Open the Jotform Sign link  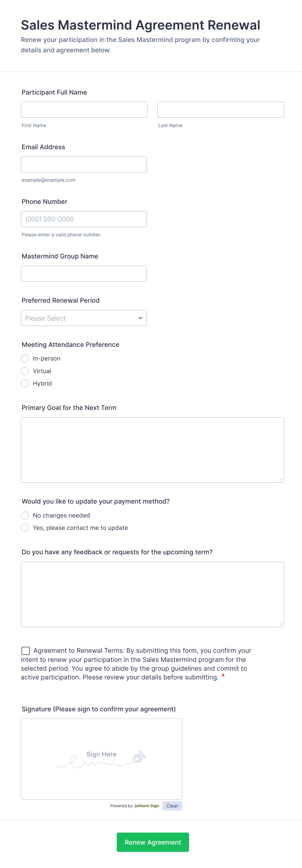click(x=146, y=806)
